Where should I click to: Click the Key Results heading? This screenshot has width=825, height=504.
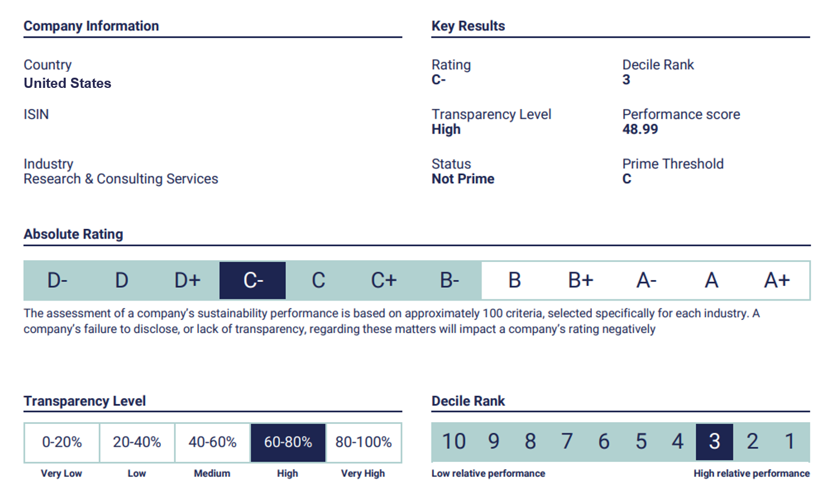tap(468, 26)
